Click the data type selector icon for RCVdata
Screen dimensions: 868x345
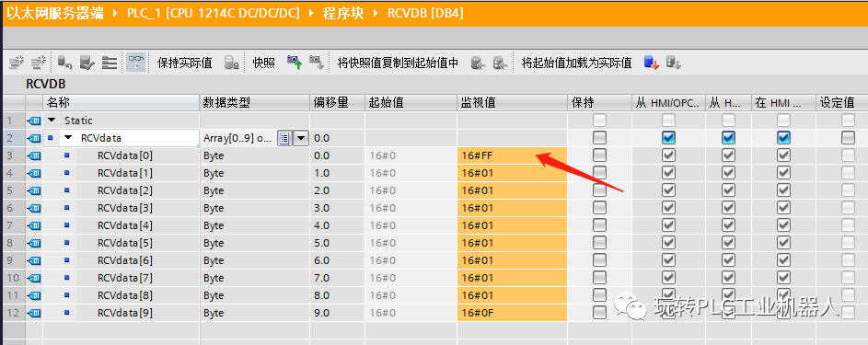pyautogui.click(x=284, y=138)
